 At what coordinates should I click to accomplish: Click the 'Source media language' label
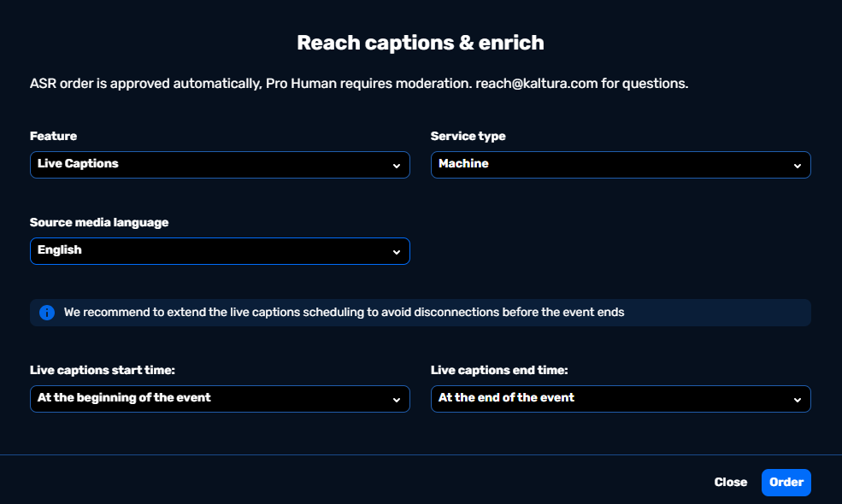[x=99, y=222]
